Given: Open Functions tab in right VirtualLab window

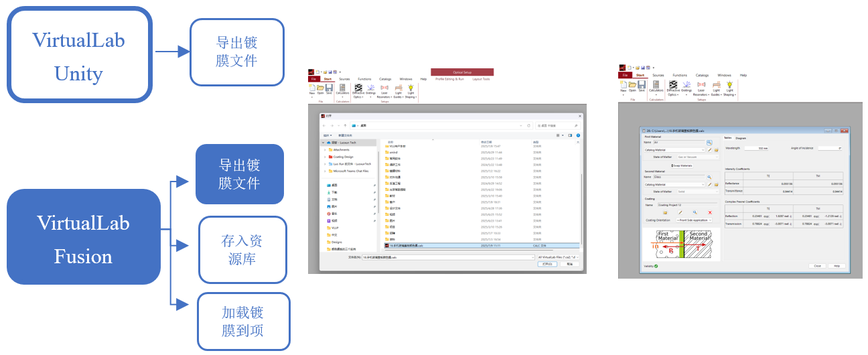Looking at the screenshot, I should coord(680,76).
